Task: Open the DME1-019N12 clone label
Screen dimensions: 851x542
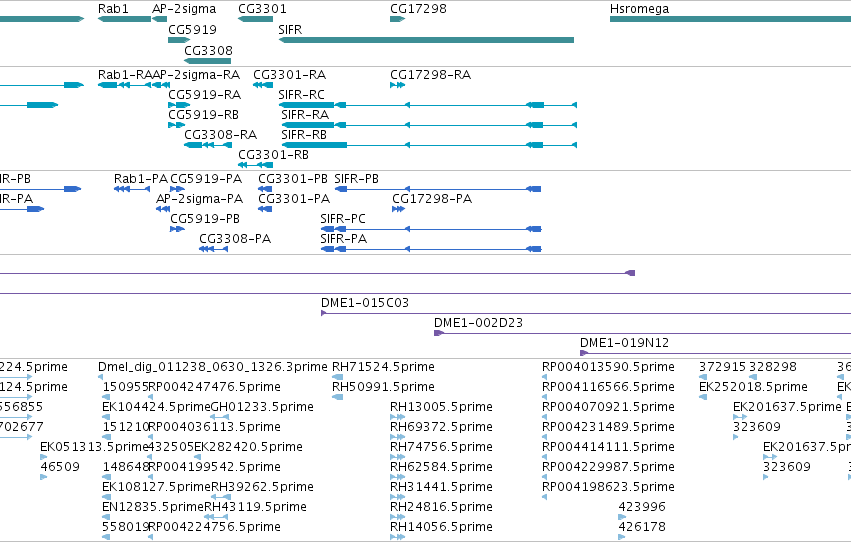Action: 624,343
